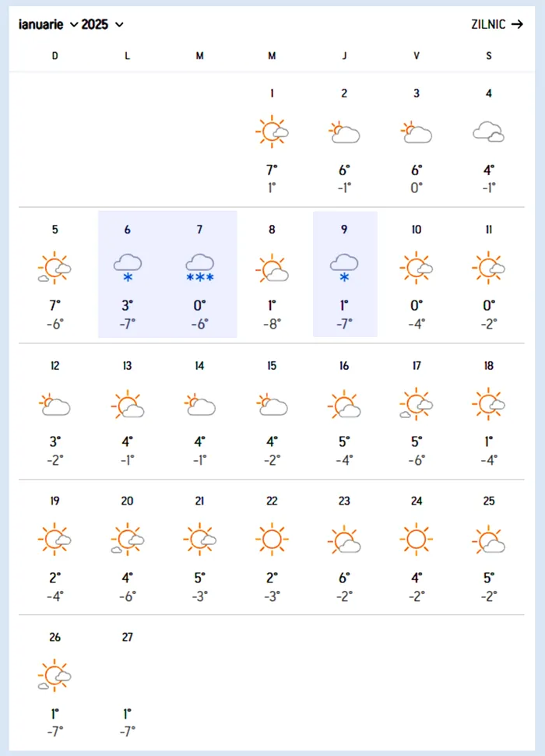Open the January 18 forecast entry
The image size is (545, 756).
489,412
